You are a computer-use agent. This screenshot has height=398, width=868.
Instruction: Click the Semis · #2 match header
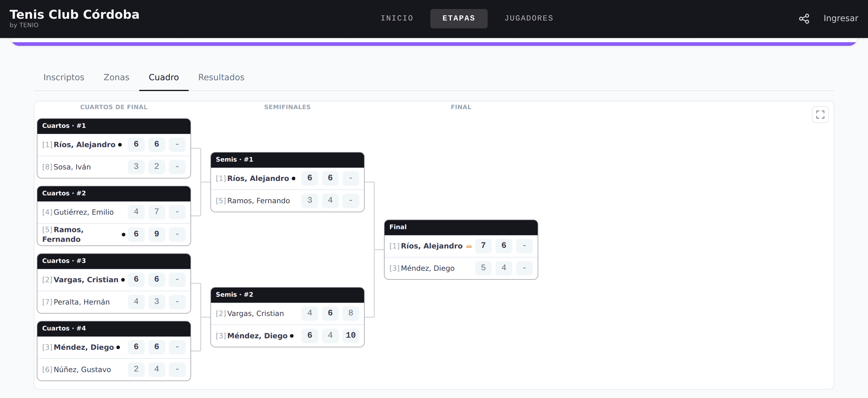pyautogui.click(x=288, y=295)
